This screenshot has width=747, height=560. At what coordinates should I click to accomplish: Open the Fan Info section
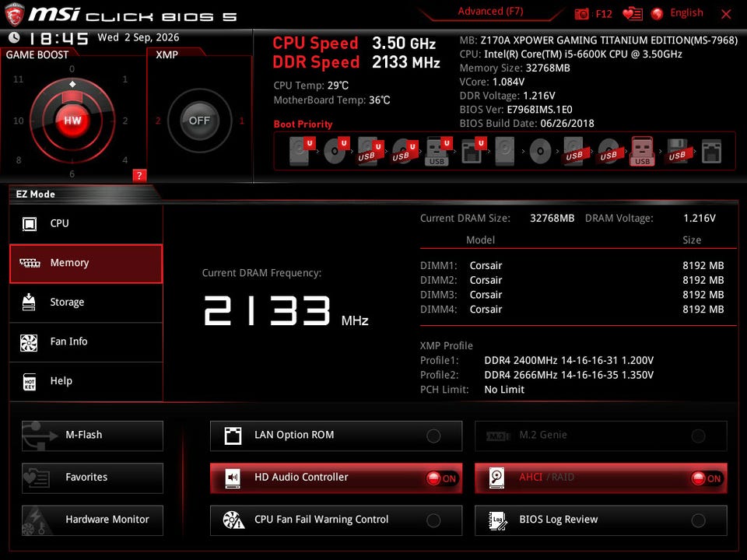(x=86, y=342)
